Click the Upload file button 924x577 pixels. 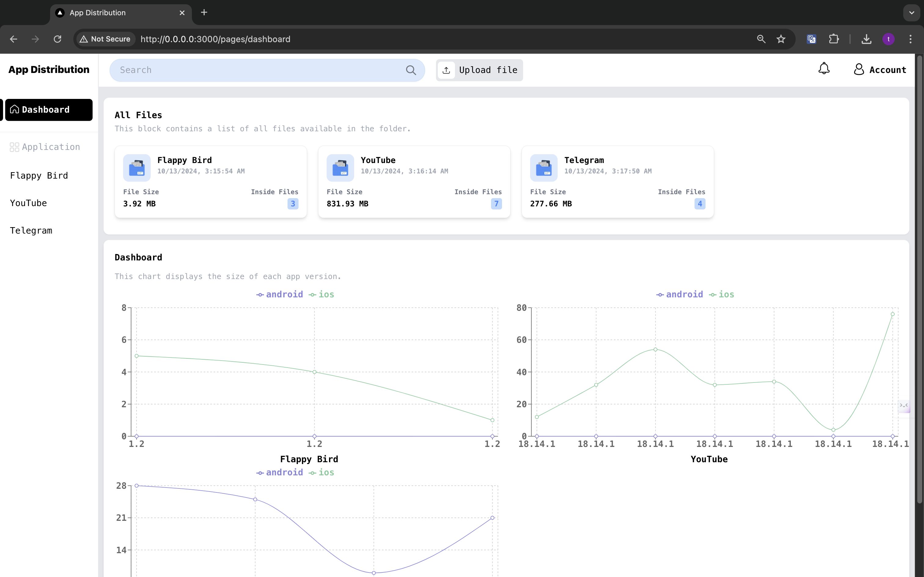coord(479,70)
